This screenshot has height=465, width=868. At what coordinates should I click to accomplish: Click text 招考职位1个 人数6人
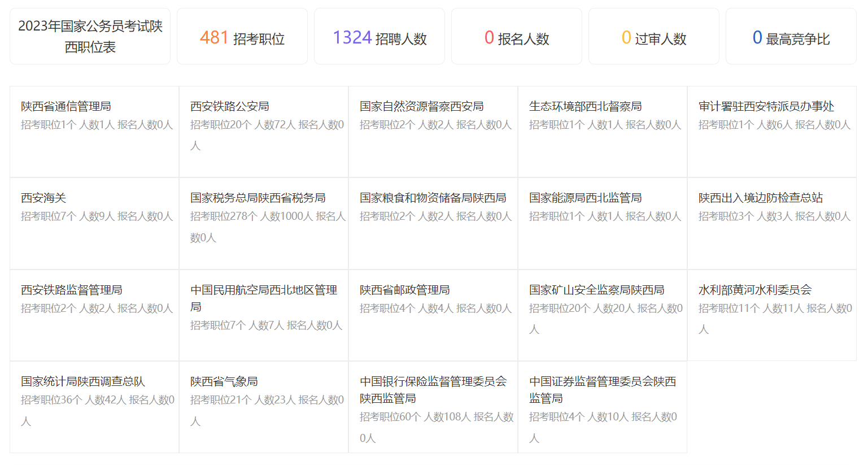point(745,125)
